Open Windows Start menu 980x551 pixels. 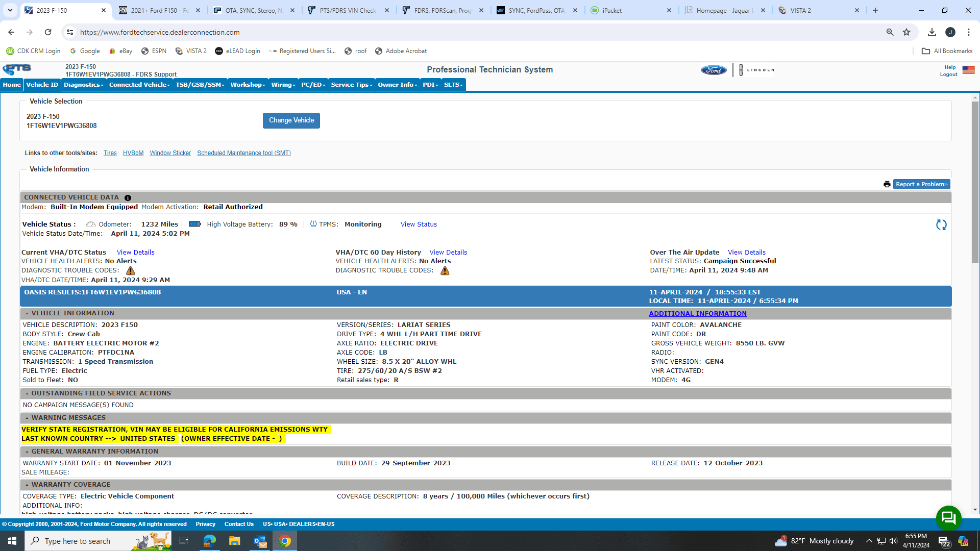[x=12, y=541]
